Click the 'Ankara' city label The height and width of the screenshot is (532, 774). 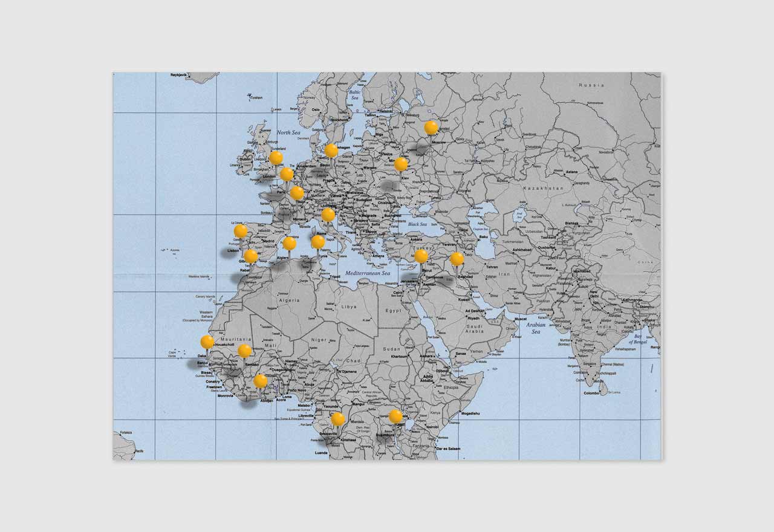tap(416, 239)
